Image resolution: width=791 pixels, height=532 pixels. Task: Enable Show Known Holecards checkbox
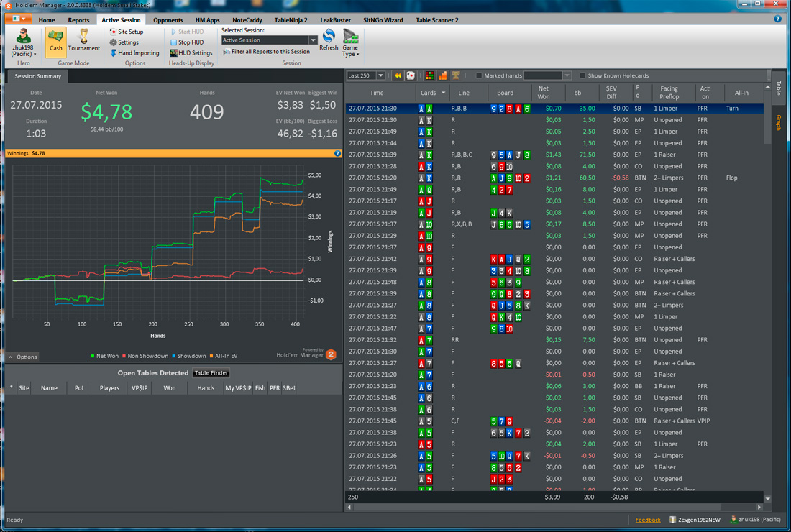click(582, 75)
